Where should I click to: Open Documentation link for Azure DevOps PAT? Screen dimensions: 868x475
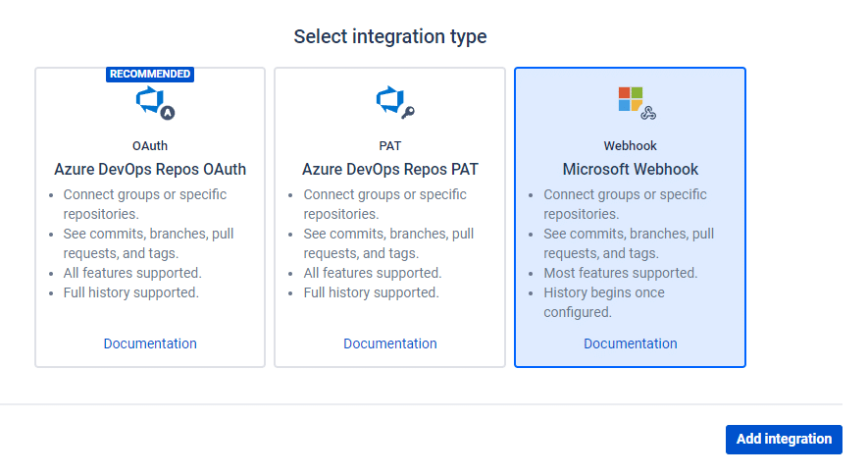tap(390, 343)
